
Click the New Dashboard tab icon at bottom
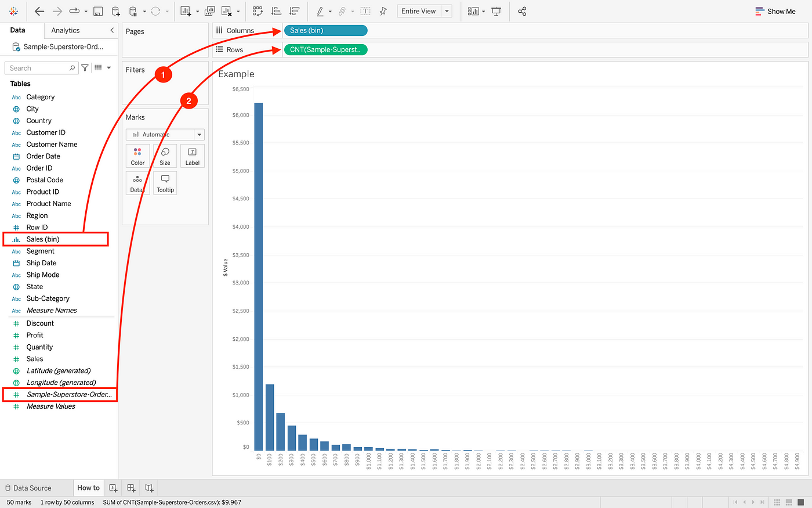132,488
